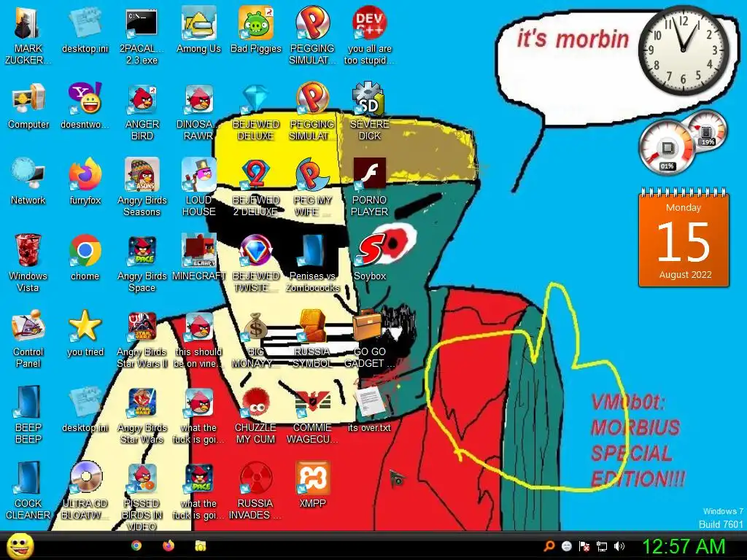Click the CPU meter gadget
Viewport: 747px width, 560px height.
[x=667, y=147]
